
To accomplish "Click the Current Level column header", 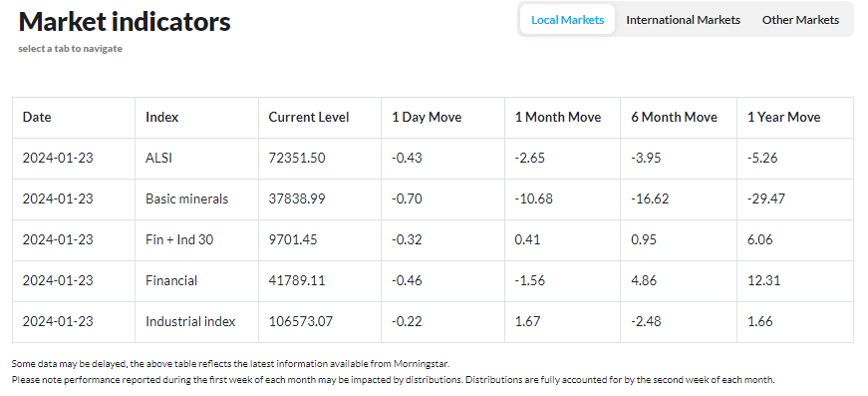I will coord(309,118).
